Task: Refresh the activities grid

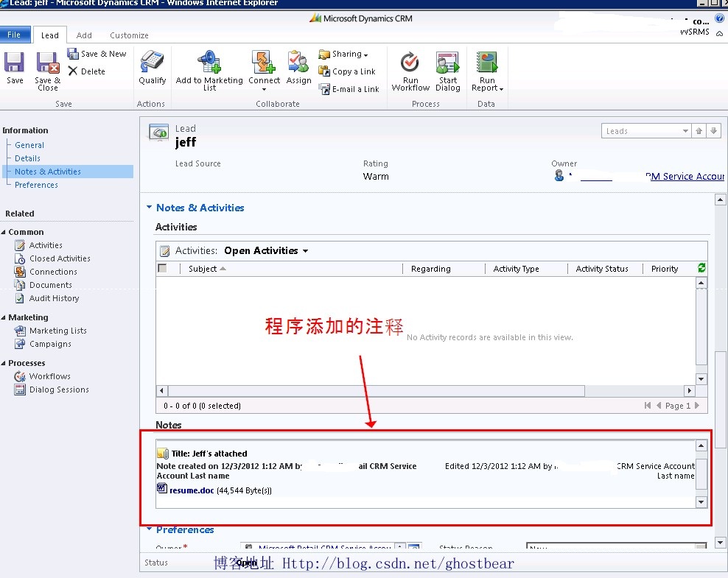Action: 701,268
